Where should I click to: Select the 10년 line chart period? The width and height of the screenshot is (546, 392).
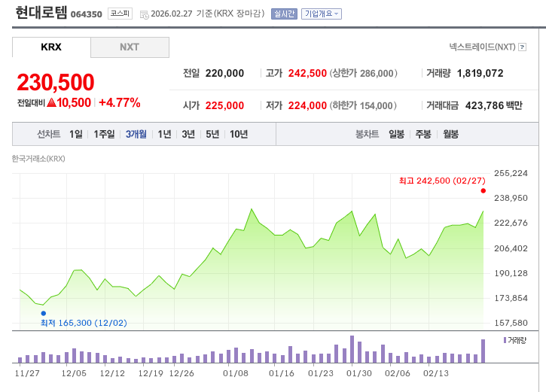pos(239,134)
